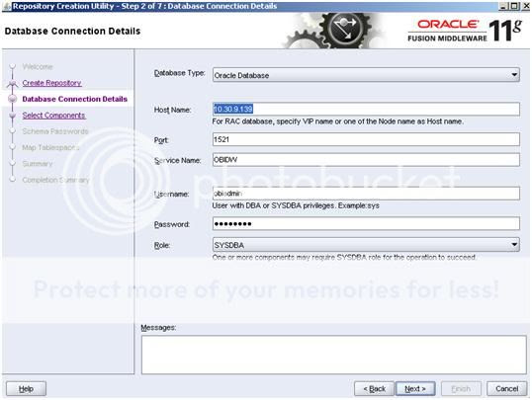The height and width of the screenshot is (400, 532).
Task: Click the Summary step label
Action: pyautogui.click(x=38, y=164)
